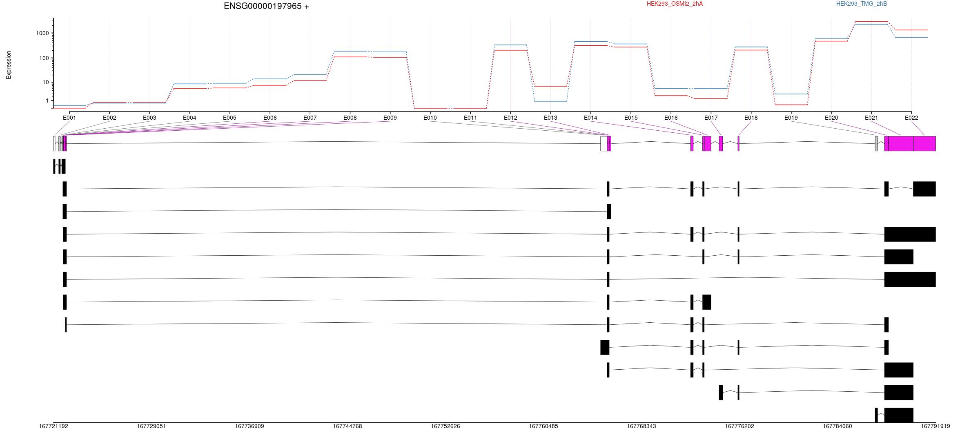Click the 100 y-axis tick value

coord(45,58)
